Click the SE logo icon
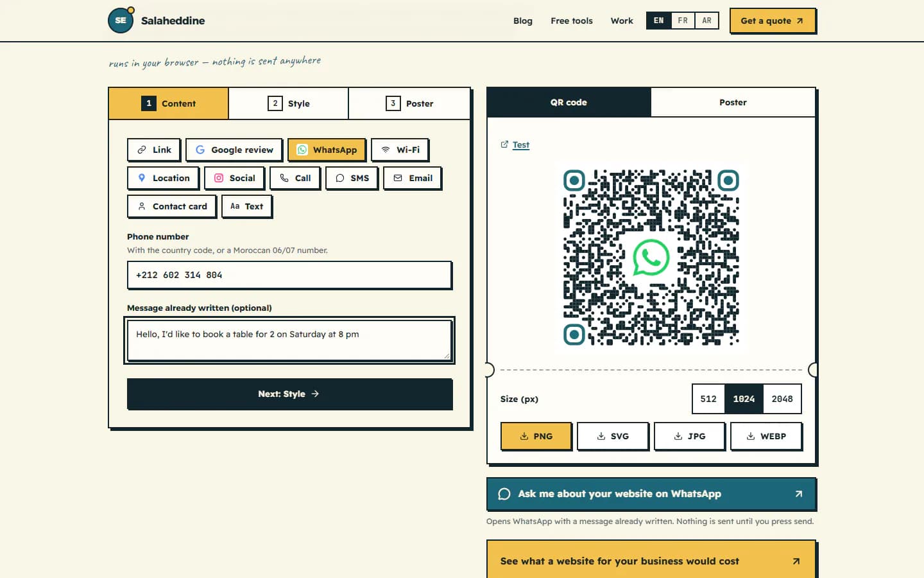The height and width of the screenshot is (578, 924). click(121, 20)
